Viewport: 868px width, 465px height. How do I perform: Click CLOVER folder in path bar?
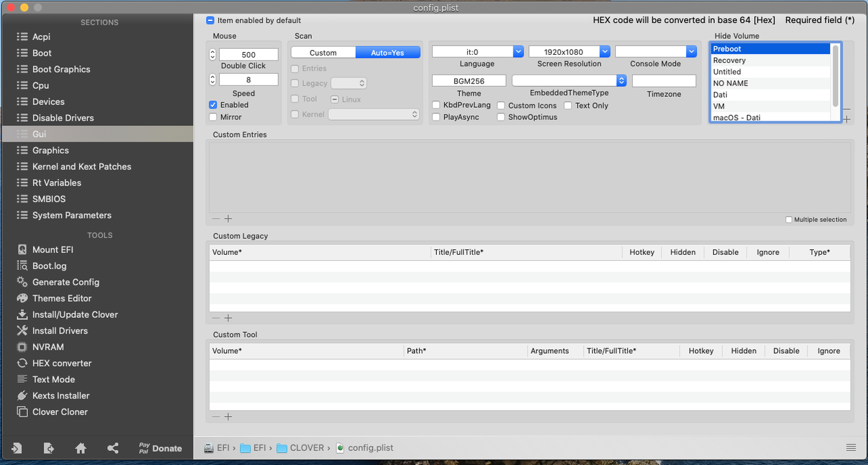(x=301, y=448)
